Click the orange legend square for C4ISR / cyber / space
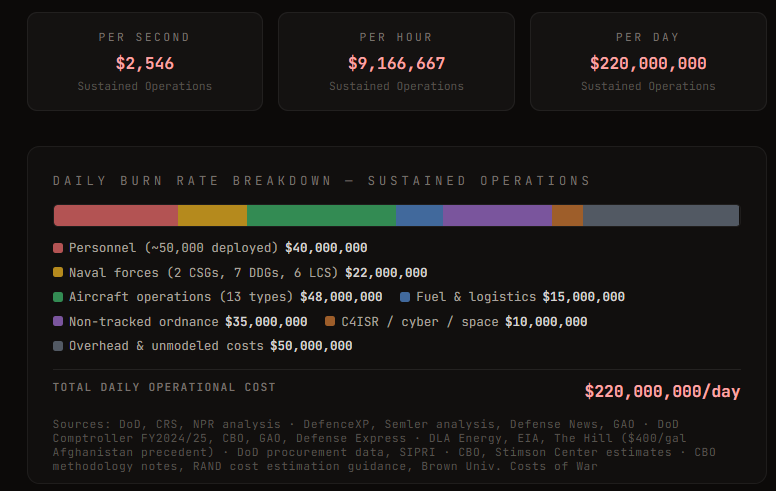The image size is (776, 491). click(x=330, y=322)
